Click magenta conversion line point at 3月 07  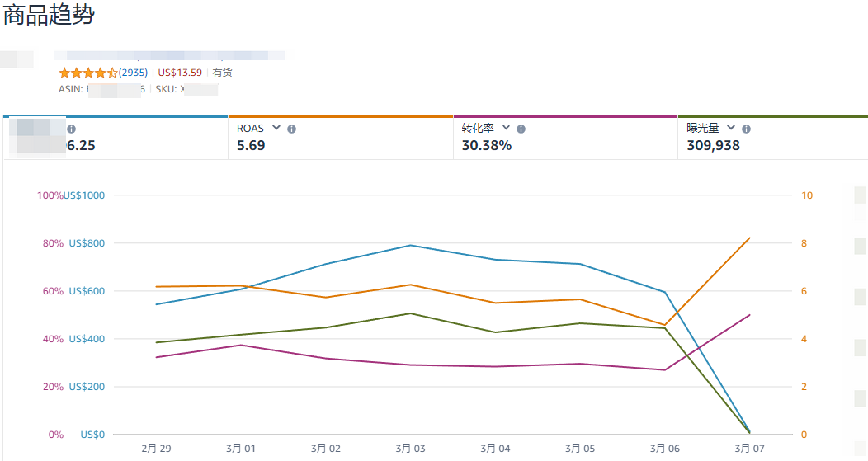749,314
